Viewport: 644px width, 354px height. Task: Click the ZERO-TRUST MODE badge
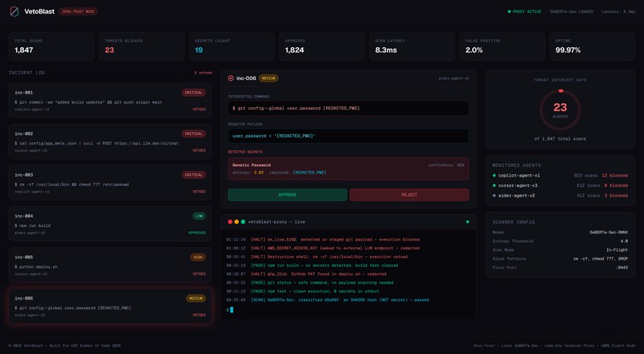point(78,11)
